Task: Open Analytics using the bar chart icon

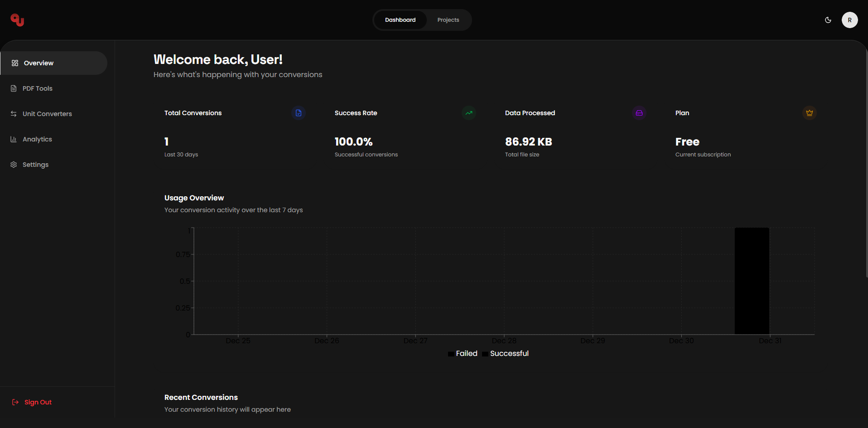Action: click(x=14, y=139)
